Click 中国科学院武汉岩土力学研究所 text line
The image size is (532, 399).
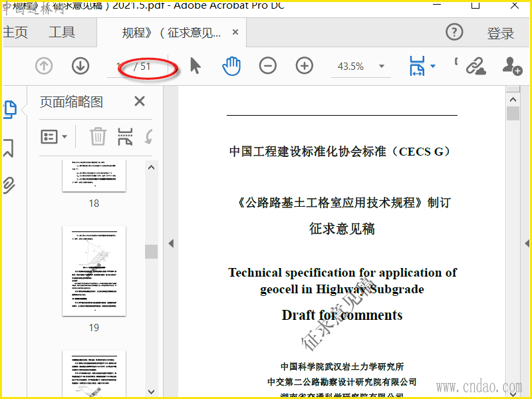coord(342,366)
